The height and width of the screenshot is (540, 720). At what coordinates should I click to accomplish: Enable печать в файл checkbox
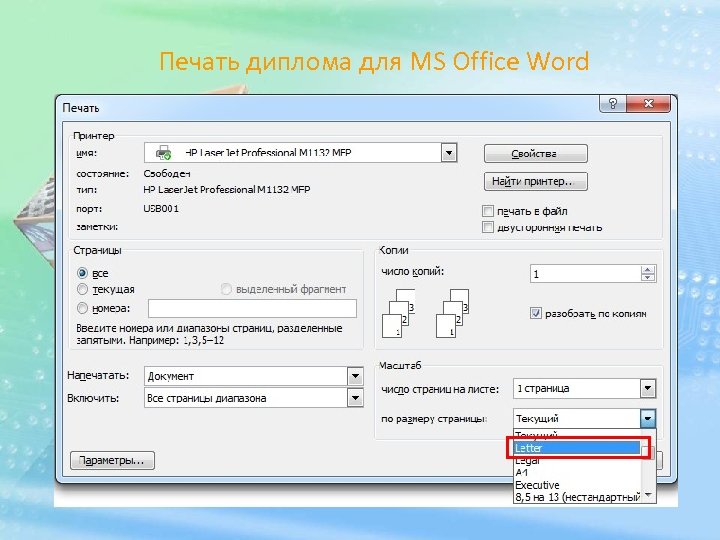tap(488, 211)
